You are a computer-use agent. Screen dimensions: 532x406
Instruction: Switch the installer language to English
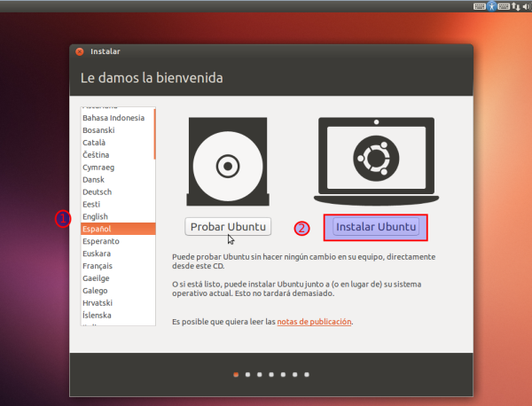pyautogui.click(x=118, y=216)
